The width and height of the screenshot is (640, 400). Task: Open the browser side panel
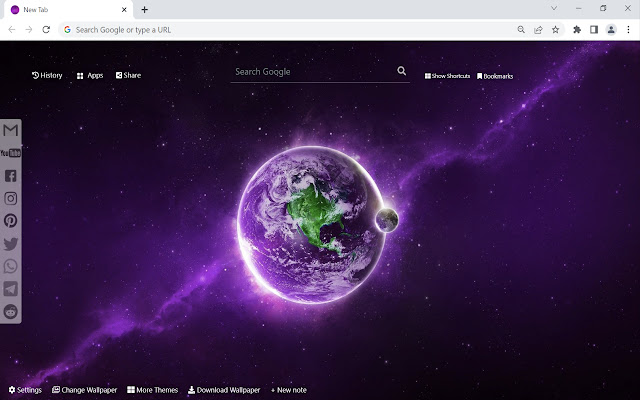click(x=594, y=29)
